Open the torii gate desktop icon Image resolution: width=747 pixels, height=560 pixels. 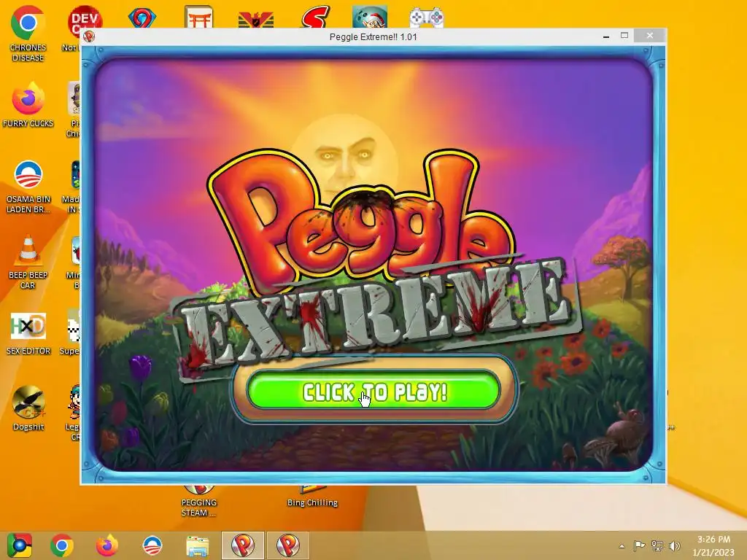198,17
